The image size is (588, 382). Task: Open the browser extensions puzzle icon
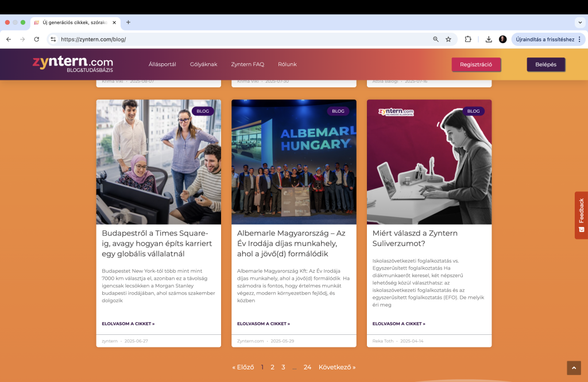click(468, 39)
